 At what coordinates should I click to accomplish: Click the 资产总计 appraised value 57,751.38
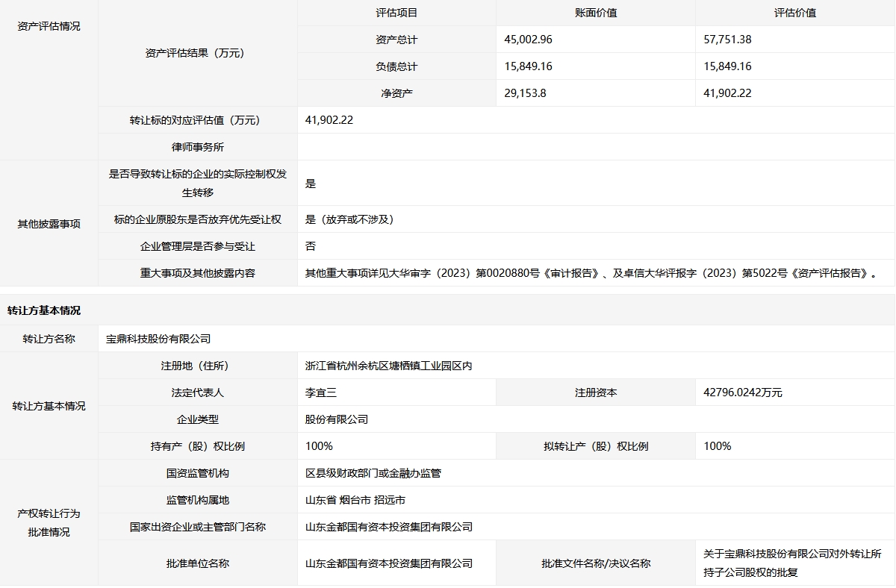[727, 40]
